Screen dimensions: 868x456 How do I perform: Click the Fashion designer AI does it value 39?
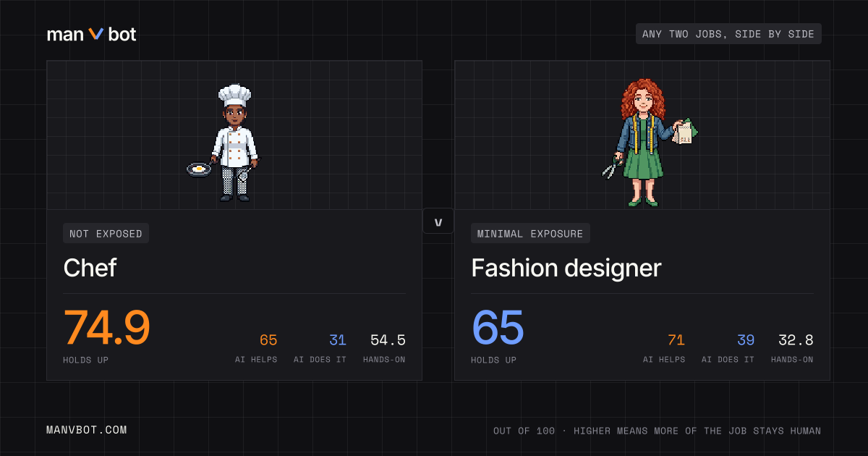point(746,340)
